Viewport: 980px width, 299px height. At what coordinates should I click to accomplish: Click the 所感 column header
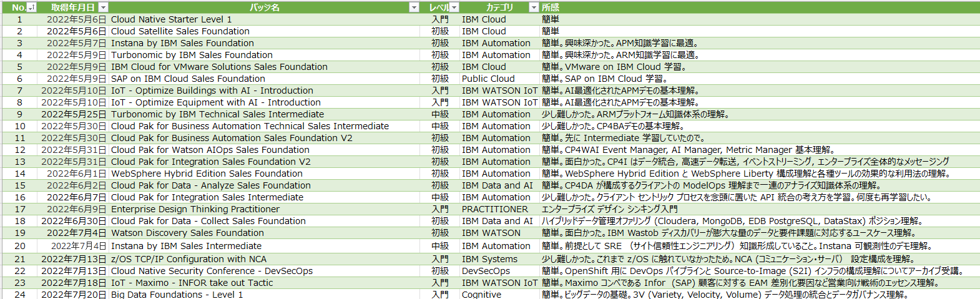point(551,7)
